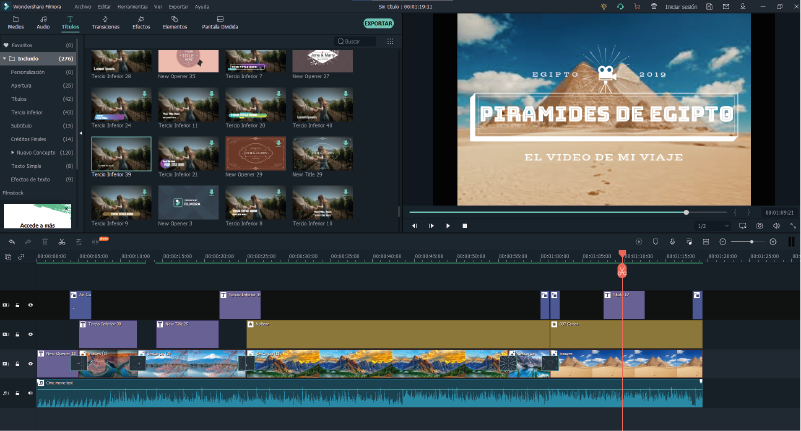Toggle the auto-ripple link icon
The height and width of the screenshot is (431, 801).
pos(21,257)
